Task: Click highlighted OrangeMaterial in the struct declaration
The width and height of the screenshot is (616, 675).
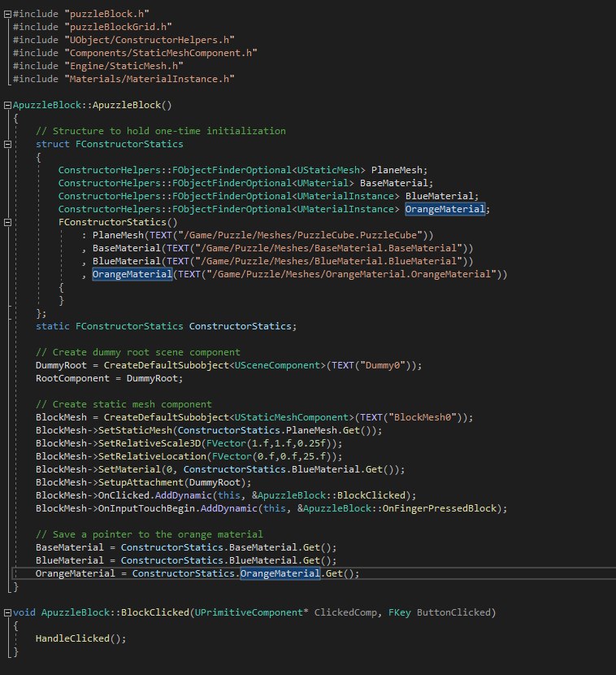Action: point(445,209)
